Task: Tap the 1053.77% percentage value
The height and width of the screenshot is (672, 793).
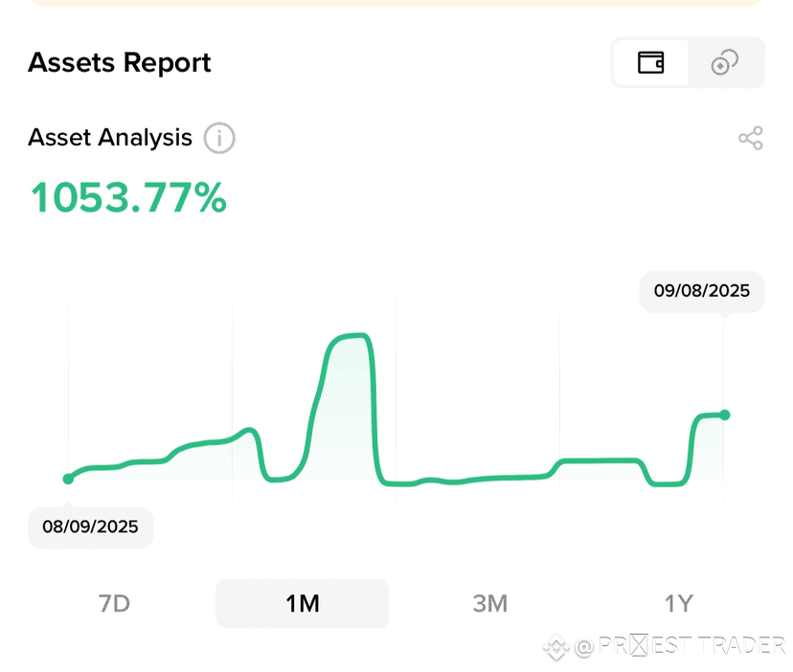Action: [x=128, y=197]
